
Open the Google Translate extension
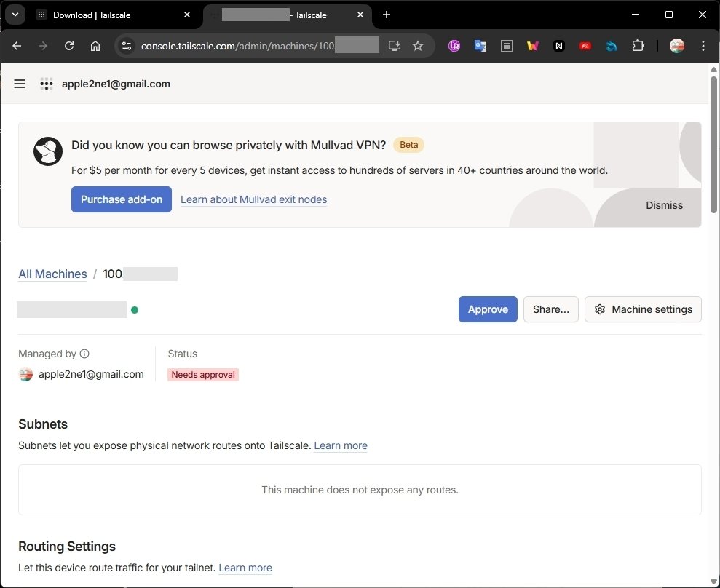(480, 46)
